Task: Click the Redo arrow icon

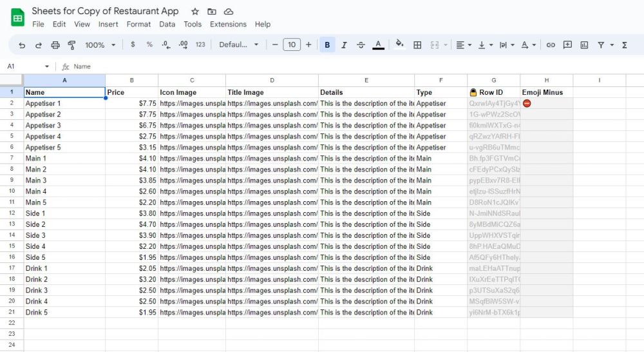Action: pos(38,45)
